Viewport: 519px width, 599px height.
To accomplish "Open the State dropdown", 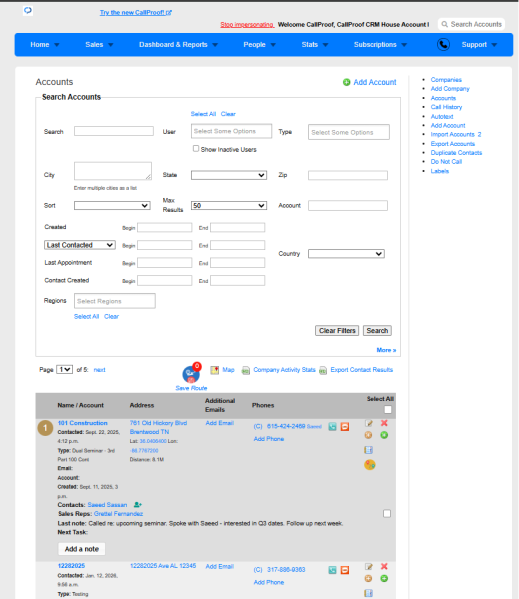I will point(229,175).
